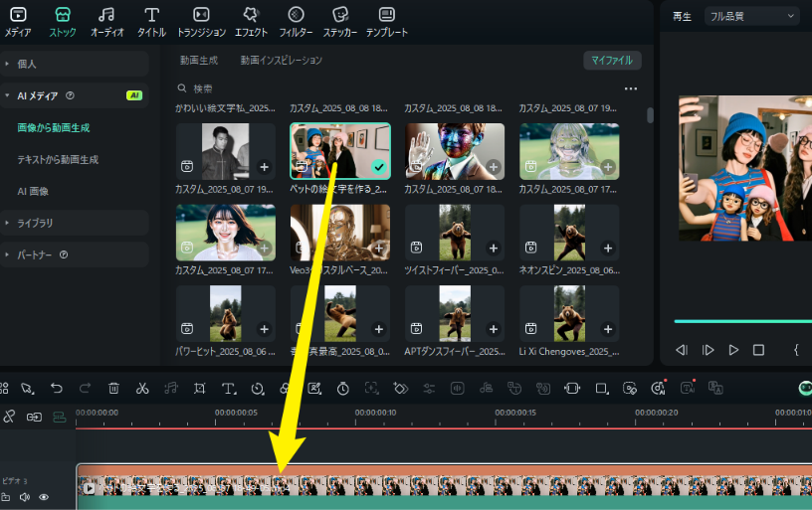812x510 pixels.
Task: Open the ステッカー stickers tab
Action: (x=340, y=22)
